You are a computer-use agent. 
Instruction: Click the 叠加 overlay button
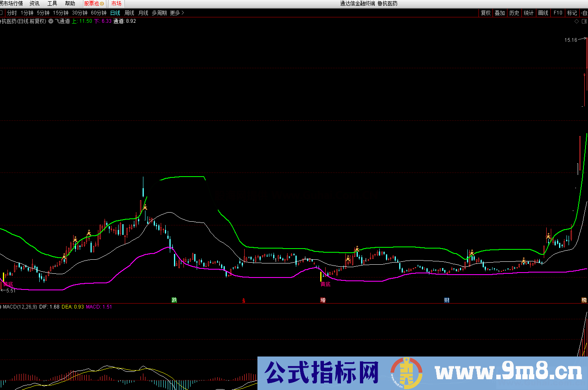[500, 13]
